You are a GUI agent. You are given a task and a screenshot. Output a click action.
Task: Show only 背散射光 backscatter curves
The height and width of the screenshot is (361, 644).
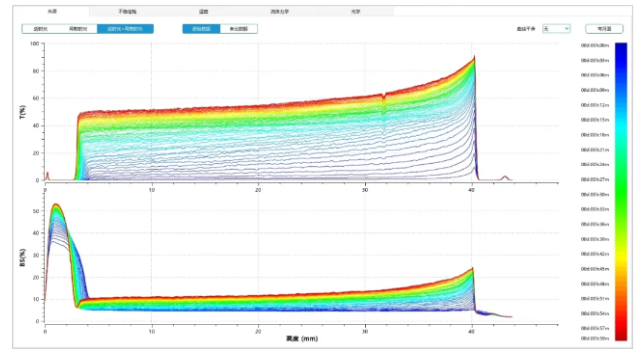click(x=78, y=29)
